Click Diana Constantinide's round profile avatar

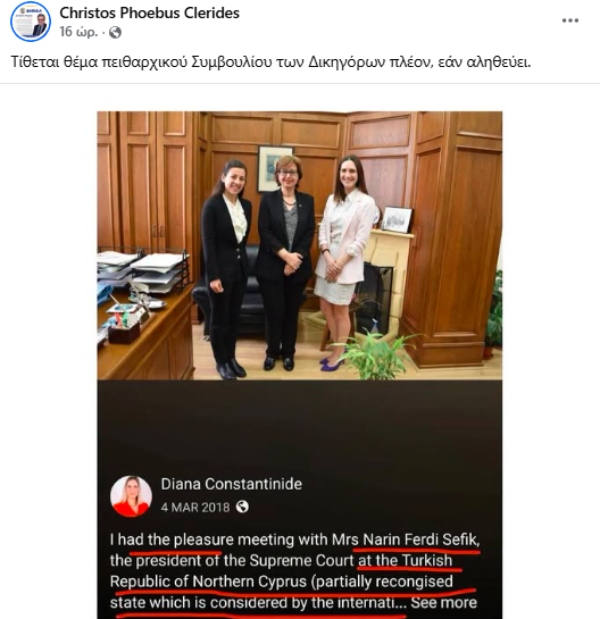click(131, 496)
